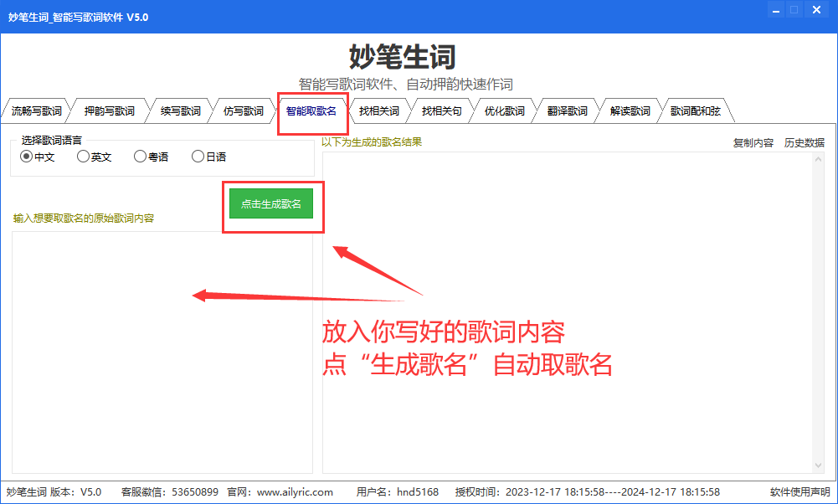Click the 妙笔生词 版本: V5.0 status text
The image size is (838, 504).
54,491
